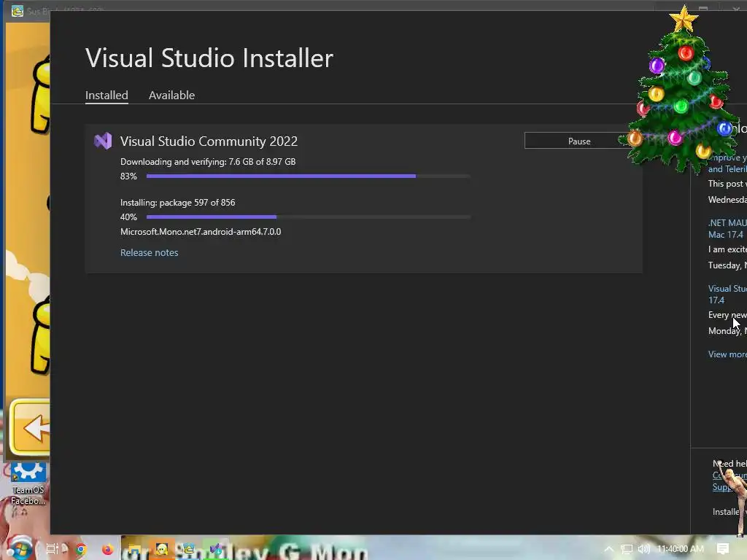
Task: Switch to the Installed tab
Action: point(107,96)
